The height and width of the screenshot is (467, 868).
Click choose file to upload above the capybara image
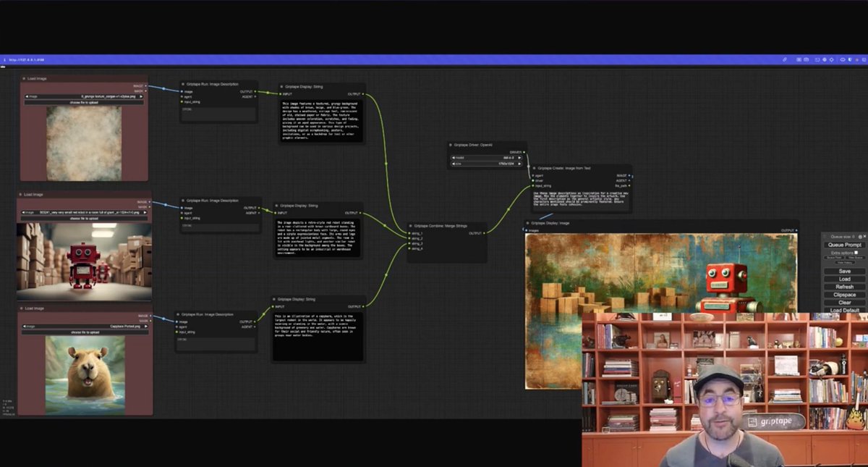tap(85, 332)
